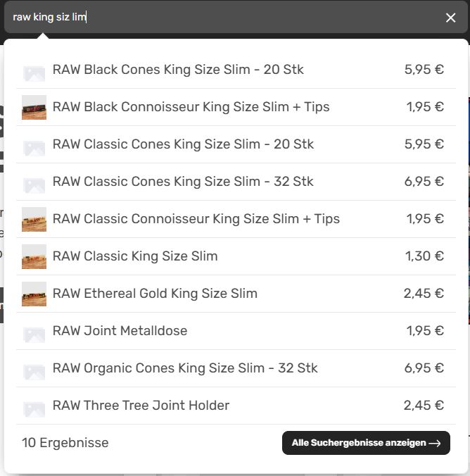The width and height of the screenshot is (470, 476).
Task: Click the RAW Black Connoisseur product thumbnail
Action: click(x=34, y=107)
